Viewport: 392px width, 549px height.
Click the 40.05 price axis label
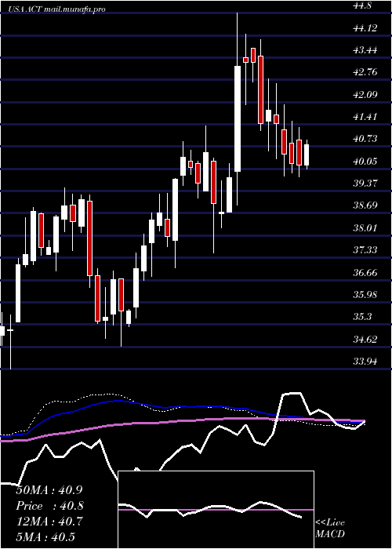(365, 162)
